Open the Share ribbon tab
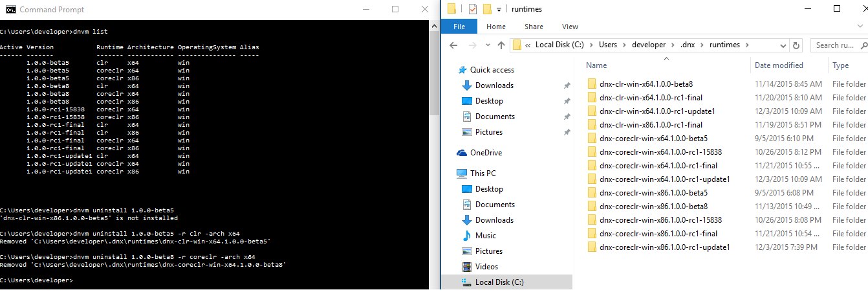The height and width of the screenshot is (292, 868). click(x=534, y=27)
